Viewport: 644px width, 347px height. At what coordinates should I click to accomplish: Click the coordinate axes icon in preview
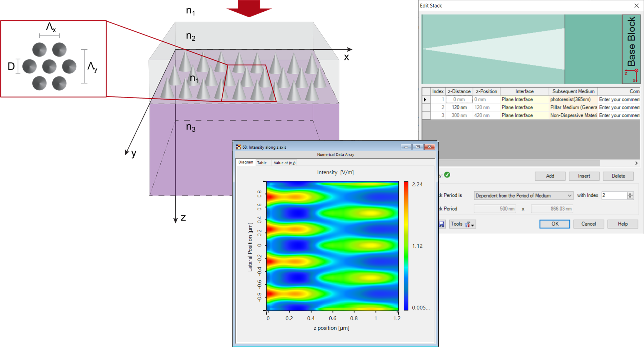(x=632, y=75)
